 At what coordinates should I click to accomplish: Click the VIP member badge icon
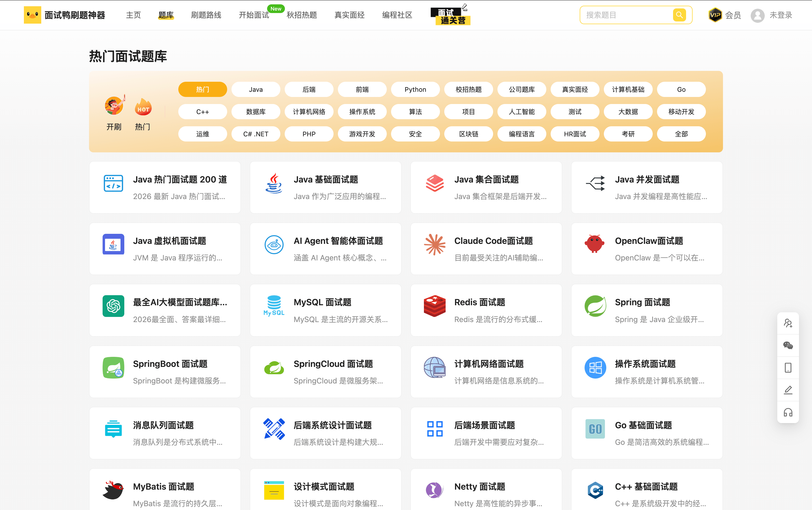715,15
